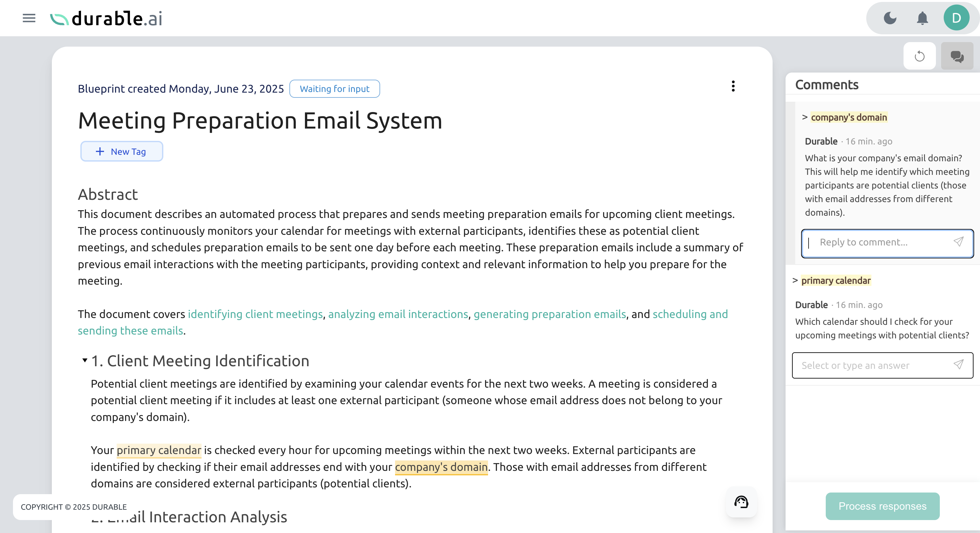Image resolution: width=980 pixels, height=533 pixels.
Task: Click the Process responses button
Action: pos(882,506)
